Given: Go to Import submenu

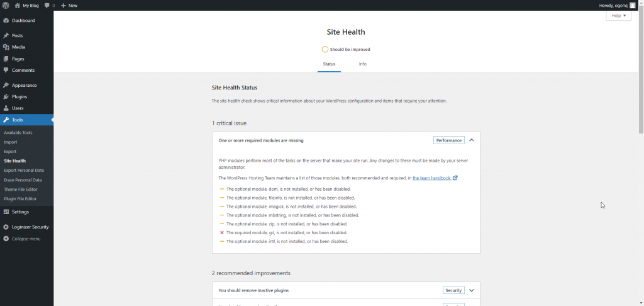Looking at the screenshot, I should (11, 142).
